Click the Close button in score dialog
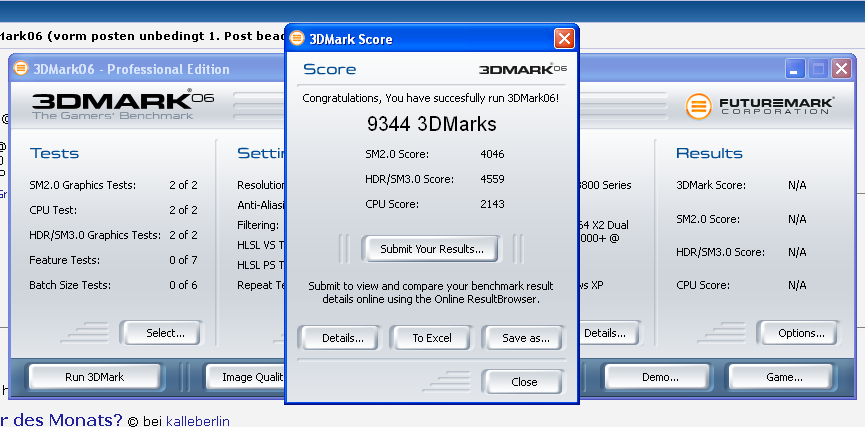865x427 pixels. (x=522, y=382)
